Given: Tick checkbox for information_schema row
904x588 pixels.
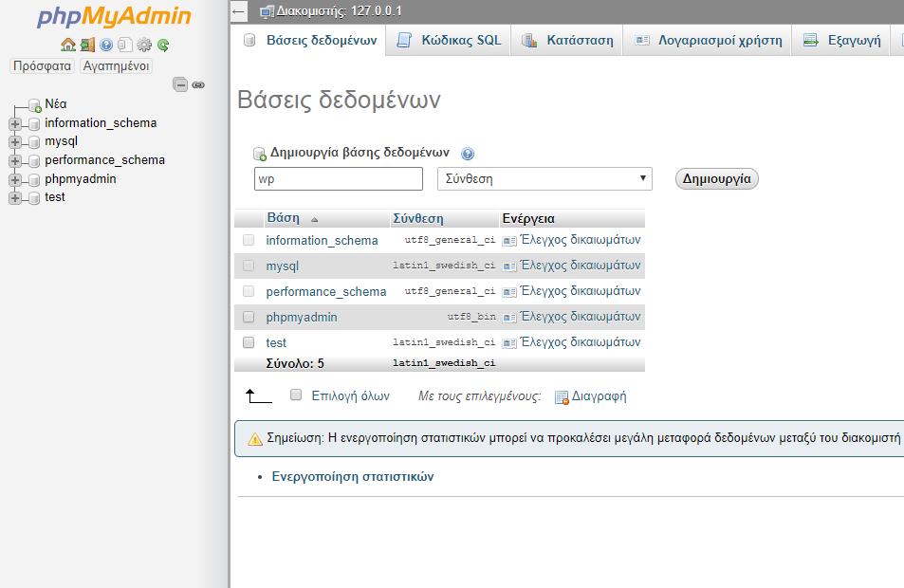Looking at the screenshot, I should tap(249, 240).
